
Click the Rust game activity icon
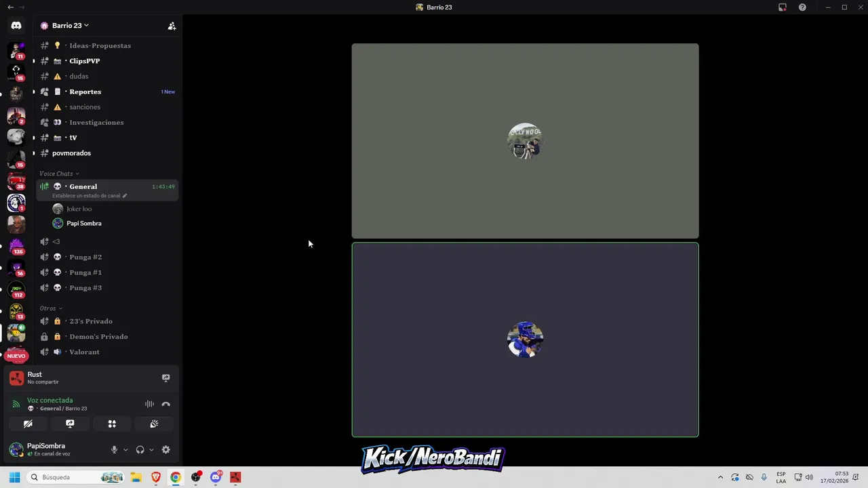coord(16,378)
